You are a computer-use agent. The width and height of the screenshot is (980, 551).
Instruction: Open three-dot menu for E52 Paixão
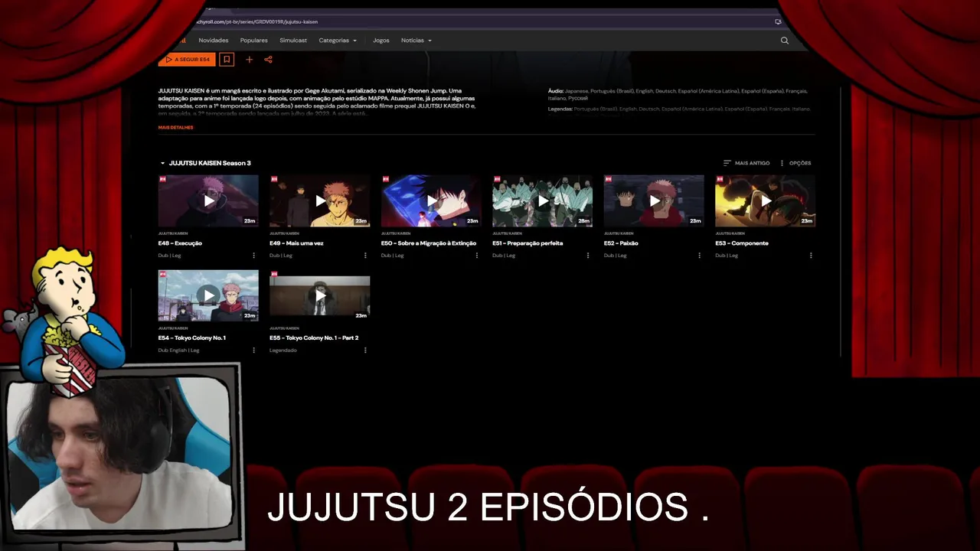click(699, 256)
